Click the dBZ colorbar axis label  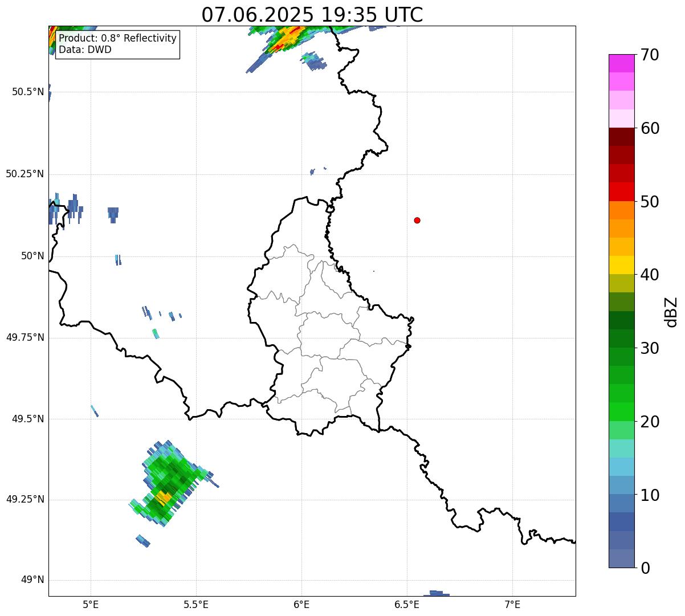[671, 312]
